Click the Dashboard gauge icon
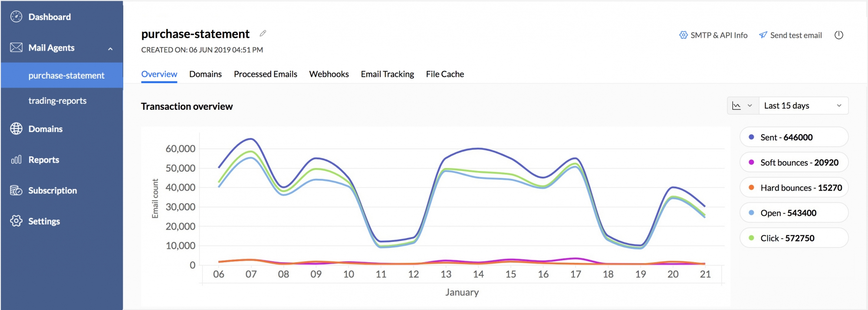Viewport: 868px width, 310px height. point(16,17)
